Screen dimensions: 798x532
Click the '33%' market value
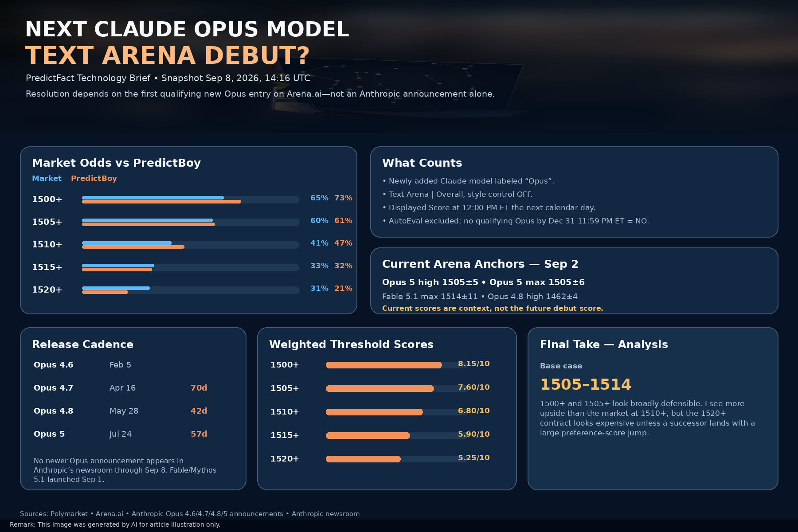click(x=319, y=266)
